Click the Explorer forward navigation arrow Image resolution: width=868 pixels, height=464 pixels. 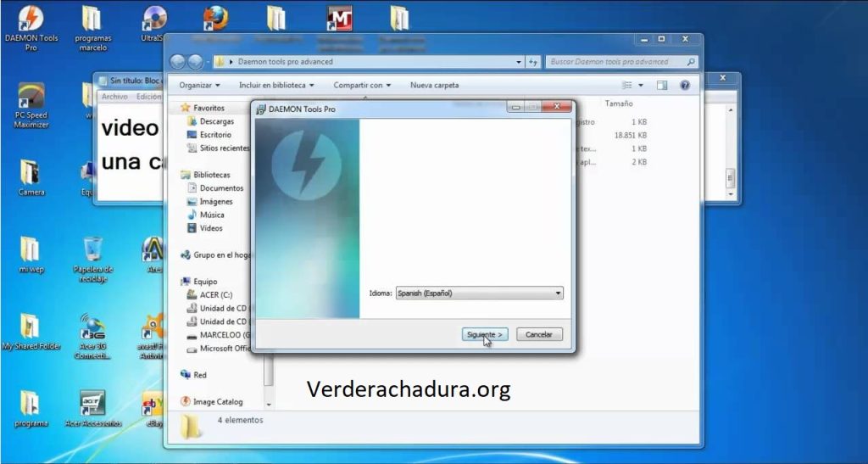tap(195, 61)
